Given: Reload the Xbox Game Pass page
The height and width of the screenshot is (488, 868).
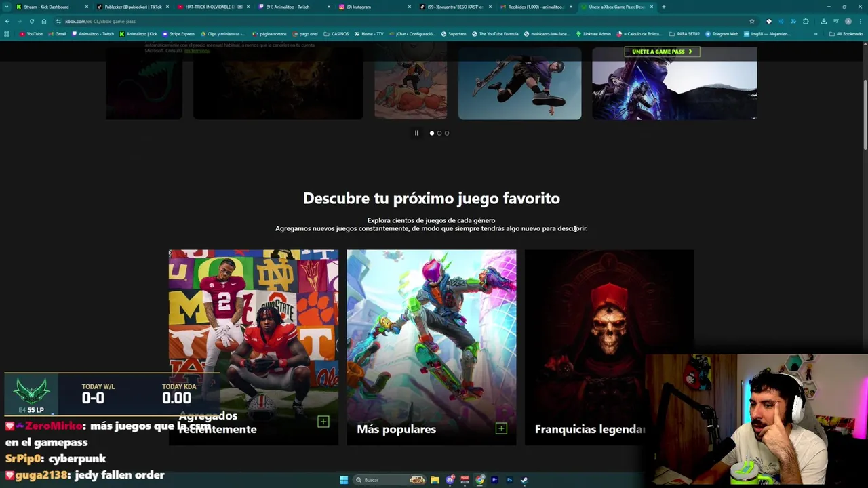Looking at the screenshot, I should point(31,21).
